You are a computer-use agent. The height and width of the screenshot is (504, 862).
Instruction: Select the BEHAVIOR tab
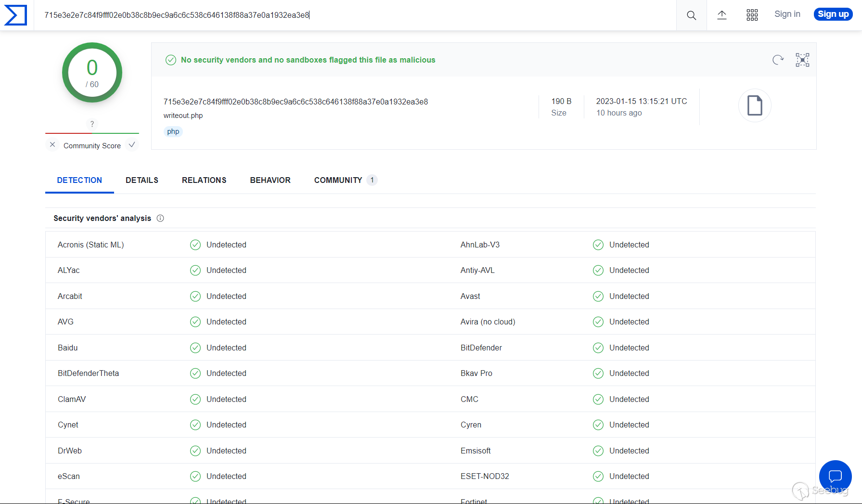(x=270, y=180)
